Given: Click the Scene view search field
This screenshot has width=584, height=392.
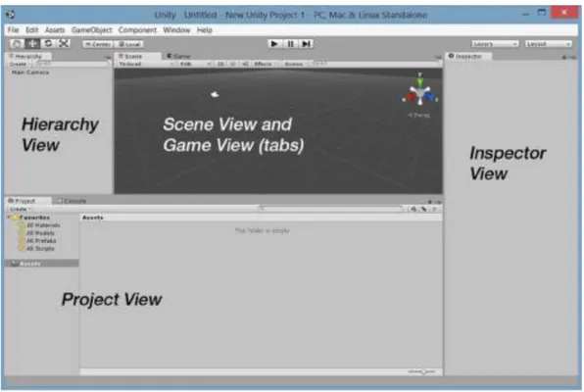Looking at the screenshot, I should click(x=376, y=64).
